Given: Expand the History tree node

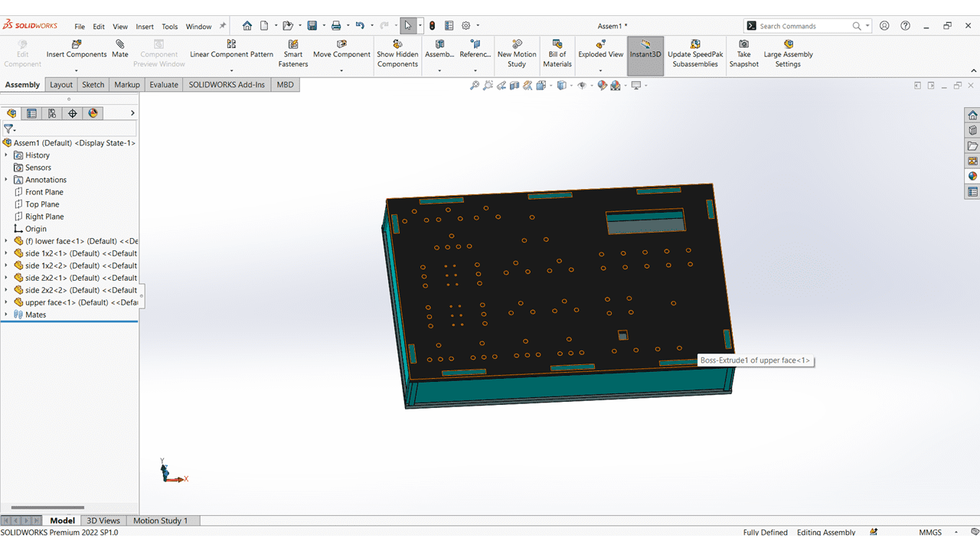Looking at the screenshot, I should pyautogui.click(x=6, y=155).
